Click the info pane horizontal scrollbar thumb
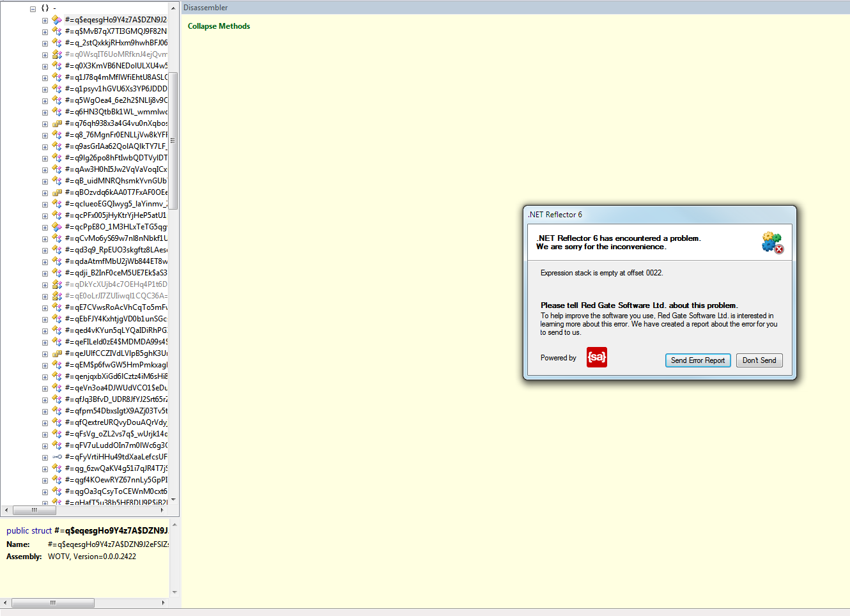 click(x=53, y=603)
